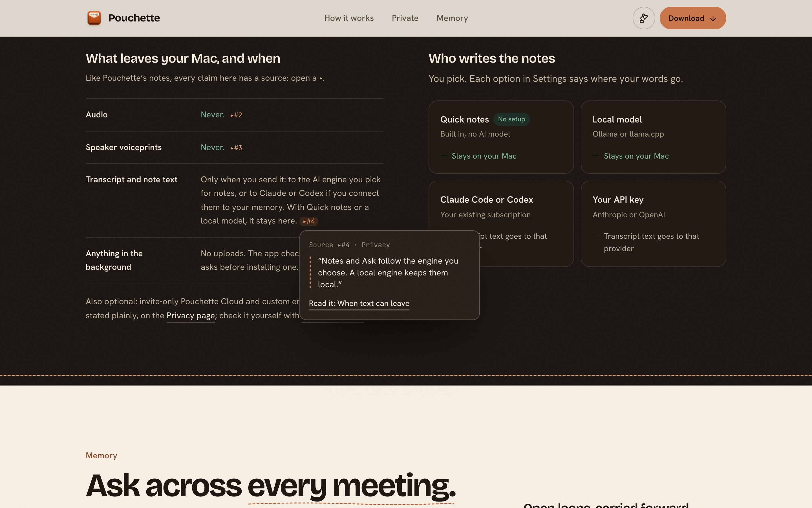Follow the 'Read it: When text can leave' link
Screen dimensions: 812x508
pos(359,303)
